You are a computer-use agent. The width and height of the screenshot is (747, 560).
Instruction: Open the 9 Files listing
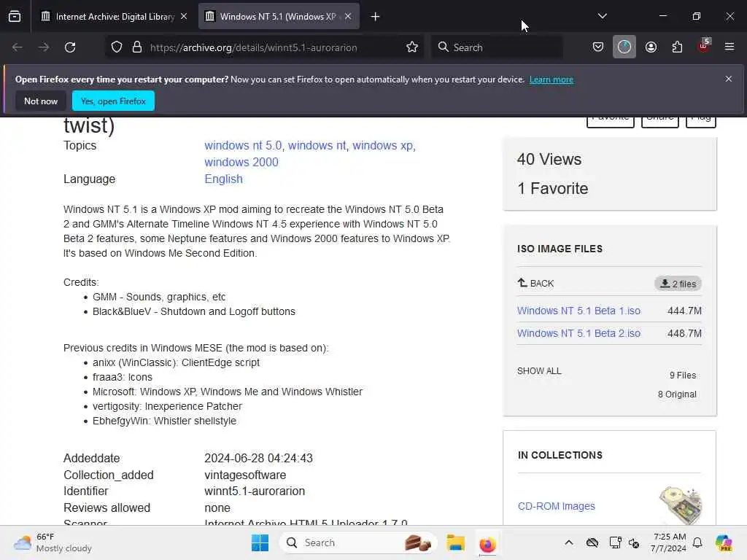(x=683, y=376)
